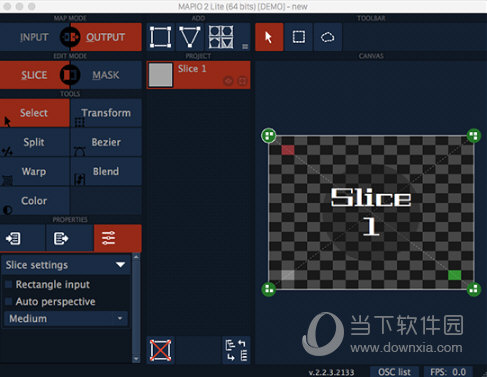The height and width of the screenshot is (377, 487).
Task: Click bottom-right green corner handle of slice
Action: click(x=473, y=289)
